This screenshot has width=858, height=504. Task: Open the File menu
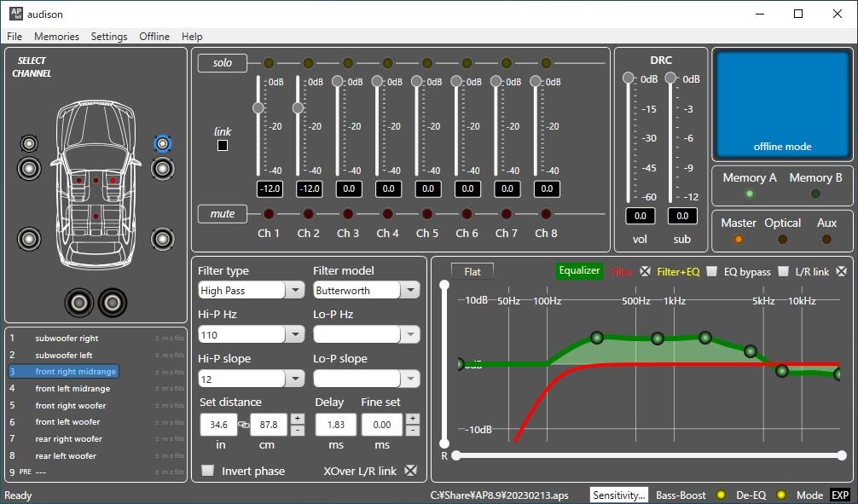point(14,36)
